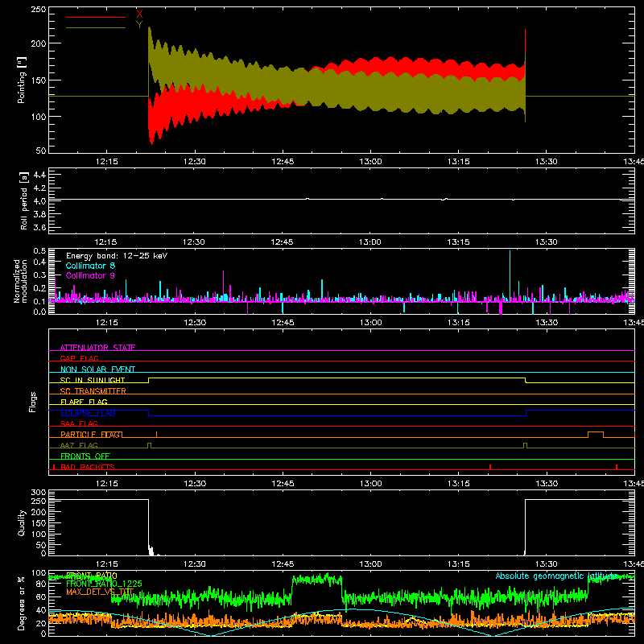The width and height of the screenshot is (644, 644).
Task: Click the 13:15 tick label under modulation plot
Action: click(x=459, y=323)
